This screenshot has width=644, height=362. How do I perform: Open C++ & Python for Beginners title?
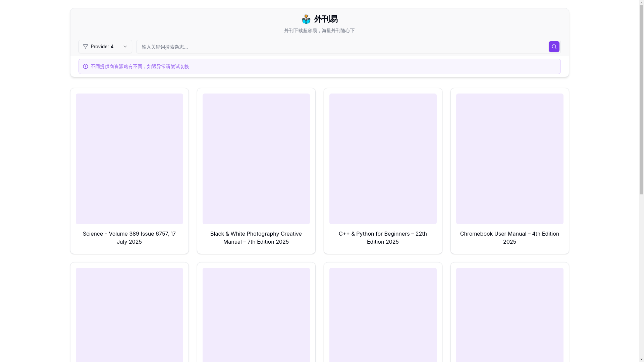383,238
